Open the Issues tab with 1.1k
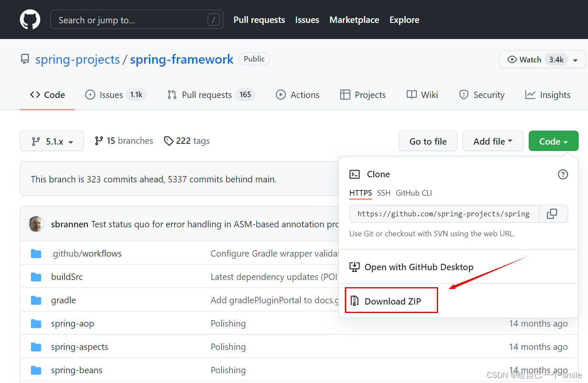This screenshot has width=588, height=383. click(x=115, y=95)
